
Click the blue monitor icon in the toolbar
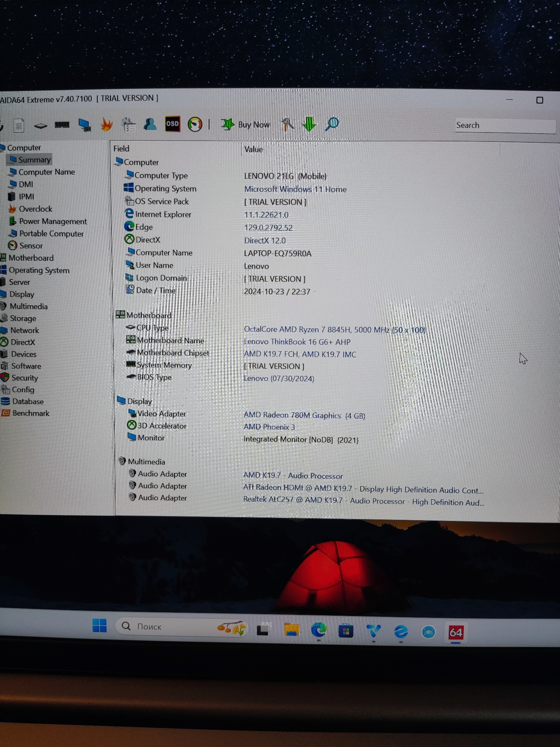[x=85, y=125]
